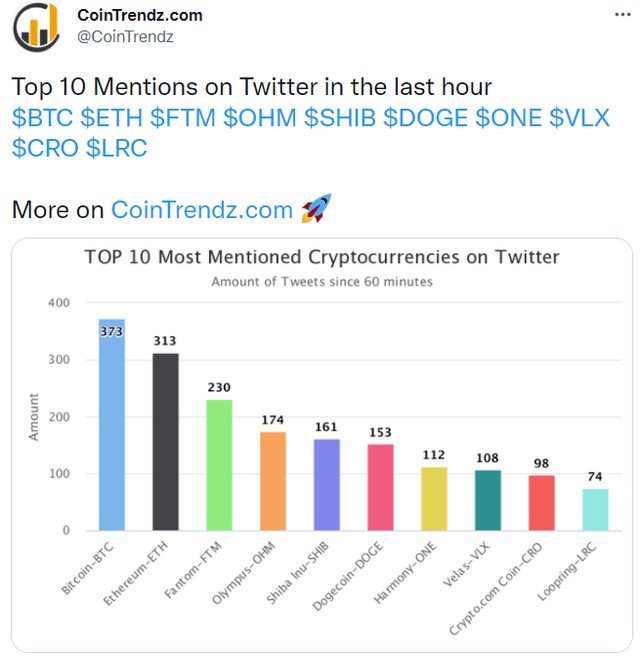640x658 pixels.
Task: Open the $ETH cashtag link
Action: [x=111, y=118]
